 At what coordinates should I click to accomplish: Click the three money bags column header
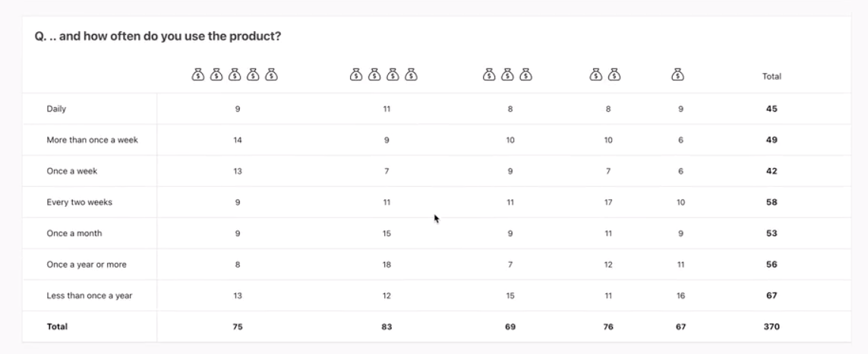(x=507, y=74)
